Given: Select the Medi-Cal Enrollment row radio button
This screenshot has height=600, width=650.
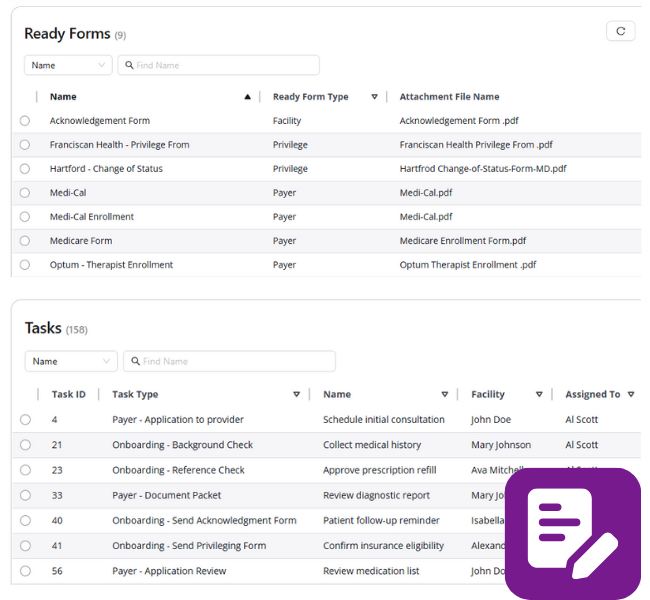Looking at the screenshot, I should 25,217.
